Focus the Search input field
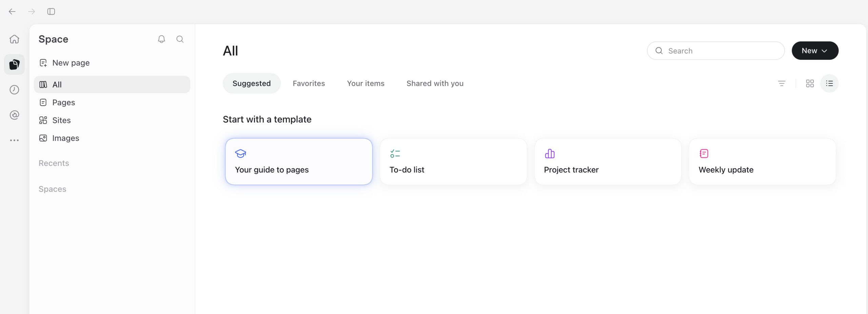This screenshot has width=868, height=314. (716, 51)
